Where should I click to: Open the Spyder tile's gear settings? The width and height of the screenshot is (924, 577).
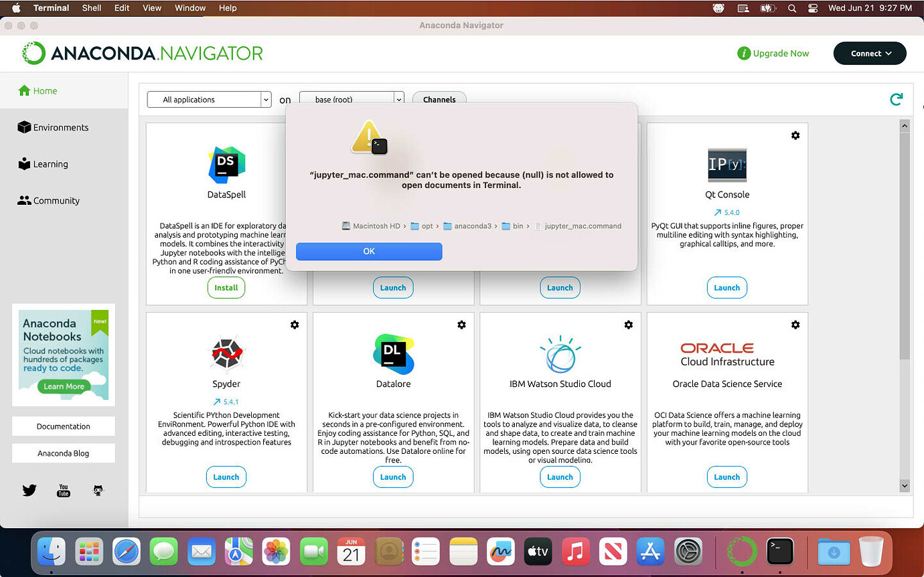[x=295, y=325]
